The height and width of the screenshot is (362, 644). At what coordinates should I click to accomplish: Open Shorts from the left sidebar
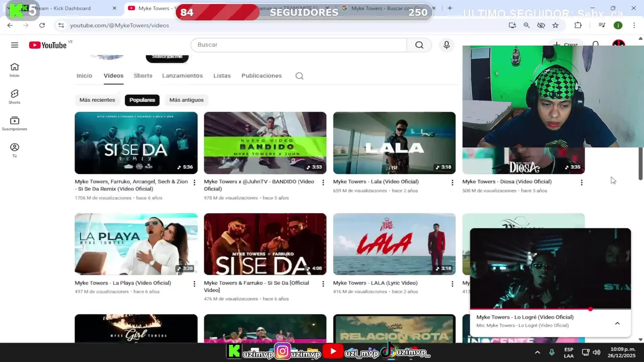(15, 97)
